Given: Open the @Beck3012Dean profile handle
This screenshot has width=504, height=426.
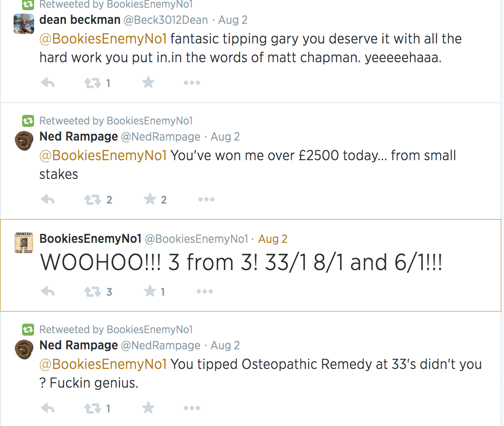Looking at the screenshot, I should [x=166, y=20].
